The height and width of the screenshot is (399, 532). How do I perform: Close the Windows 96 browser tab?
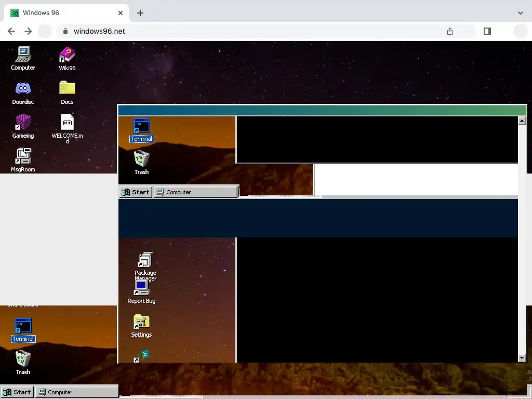pyautogui.click(x=121, y=13)
